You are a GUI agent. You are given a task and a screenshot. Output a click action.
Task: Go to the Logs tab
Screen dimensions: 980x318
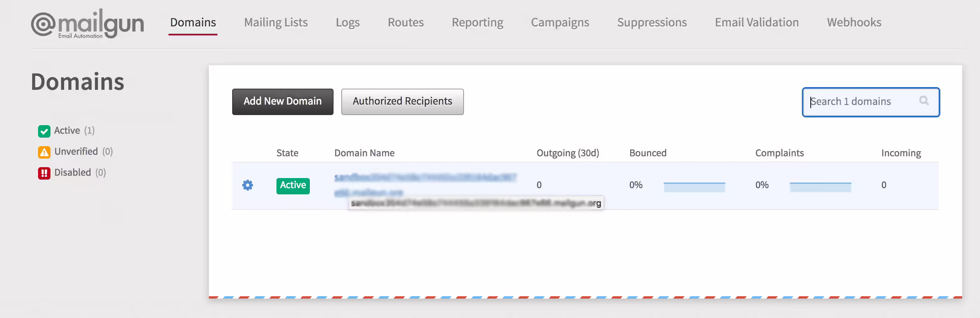(x=348, y=23)
